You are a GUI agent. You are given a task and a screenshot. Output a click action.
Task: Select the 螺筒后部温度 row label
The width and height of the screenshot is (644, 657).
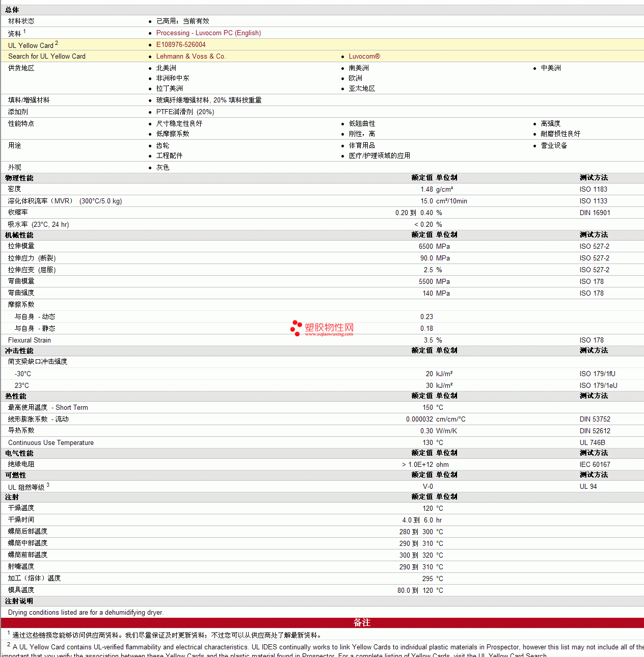pos(28,531)
